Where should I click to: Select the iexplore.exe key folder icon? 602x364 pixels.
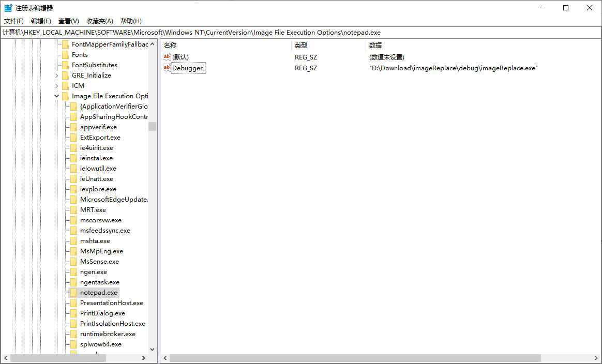[73, 189]
